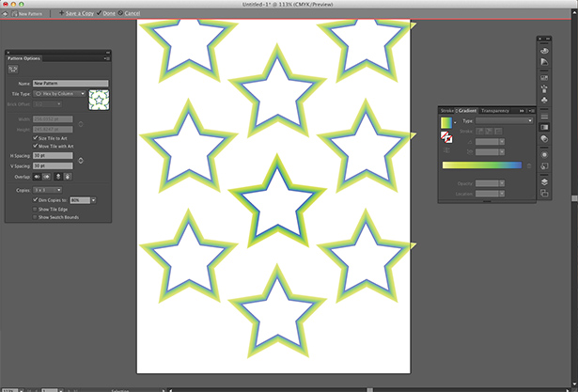
Task: Switch to the Gradient tab
Action: [x=467, y=111]
